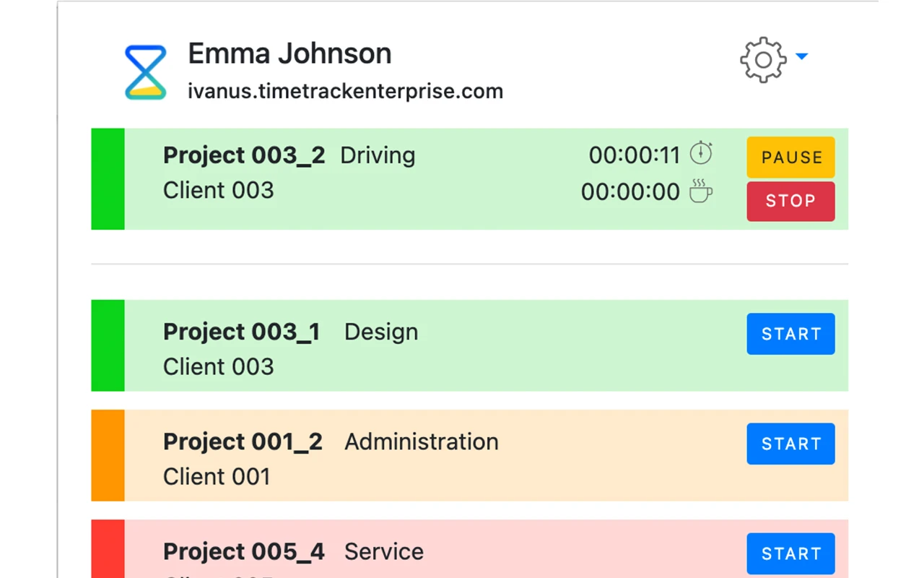Start the Administration task for Client 001
This screenshot has width=924, height=578.
pyautogui.click(x=790, y=444)
